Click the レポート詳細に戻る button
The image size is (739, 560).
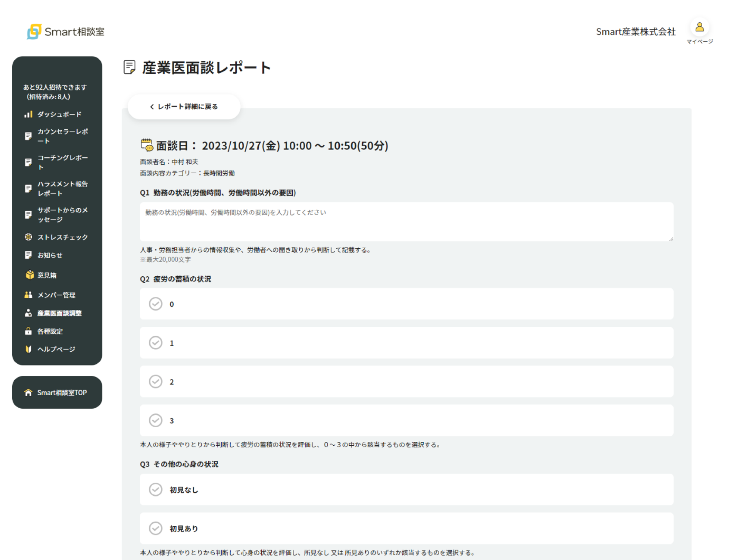point(184,107)
